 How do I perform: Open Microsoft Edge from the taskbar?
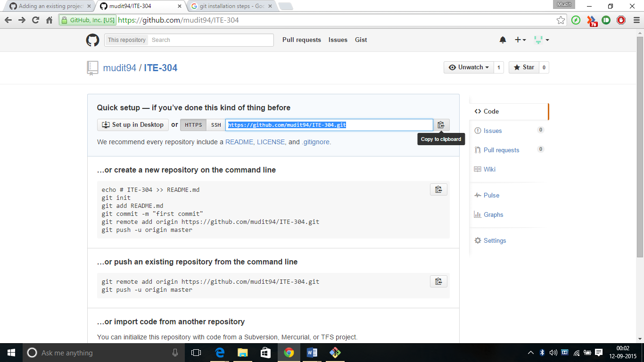pos(220,353)
